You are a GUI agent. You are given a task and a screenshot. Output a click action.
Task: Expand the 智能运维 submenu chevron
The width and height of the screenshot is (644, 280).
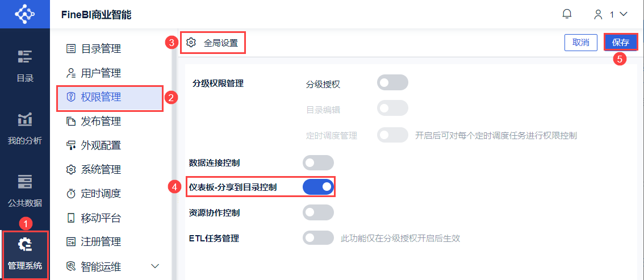click(155, 266)
